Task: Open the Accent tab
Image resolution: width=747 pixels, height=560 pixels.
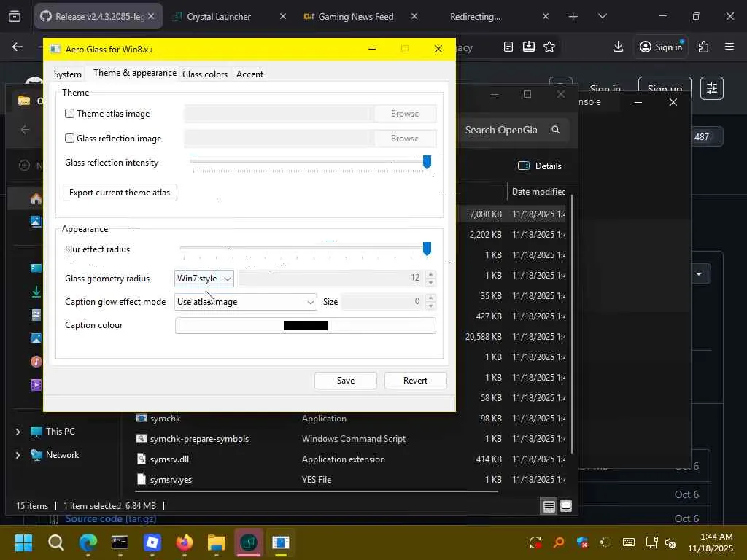Action: click(x=249, y=74)
